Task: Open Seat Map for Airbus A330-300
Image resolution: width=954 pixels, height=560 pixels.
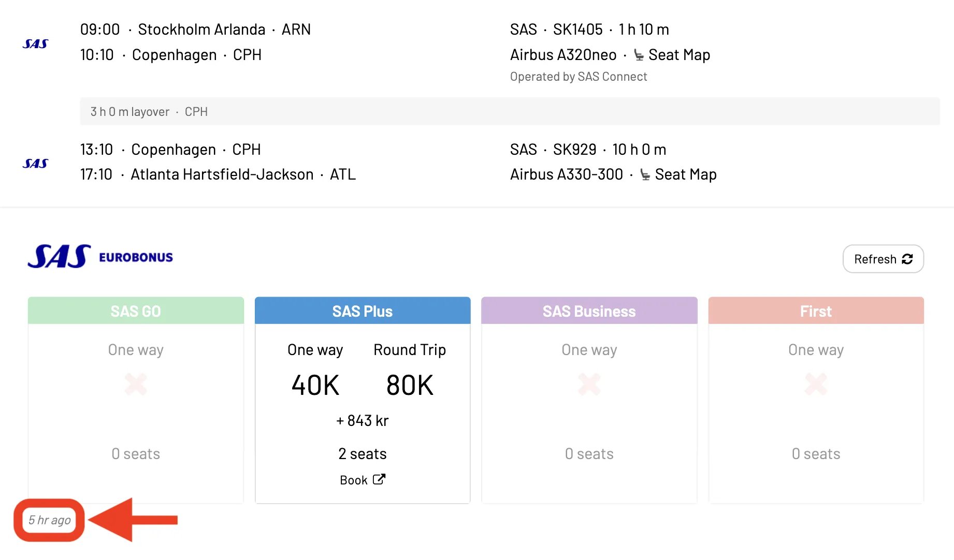Action: 686,174
